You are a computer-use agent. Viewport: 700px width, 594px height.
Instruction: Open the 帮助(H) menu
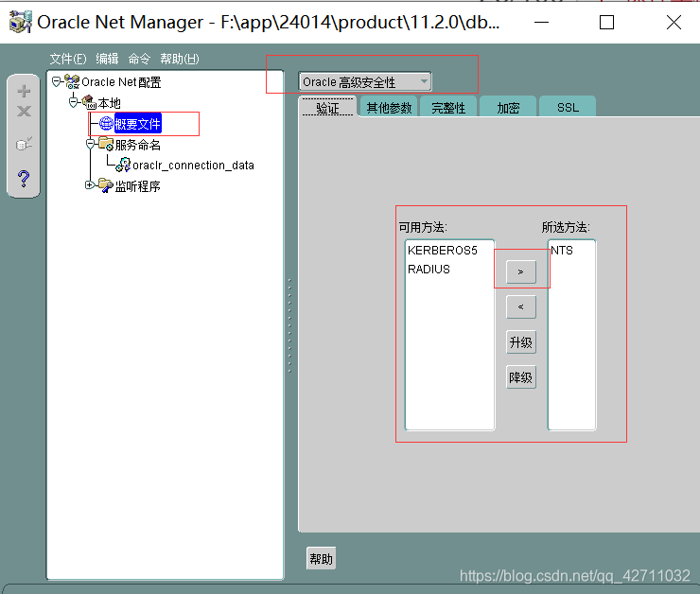click(180, 59)
